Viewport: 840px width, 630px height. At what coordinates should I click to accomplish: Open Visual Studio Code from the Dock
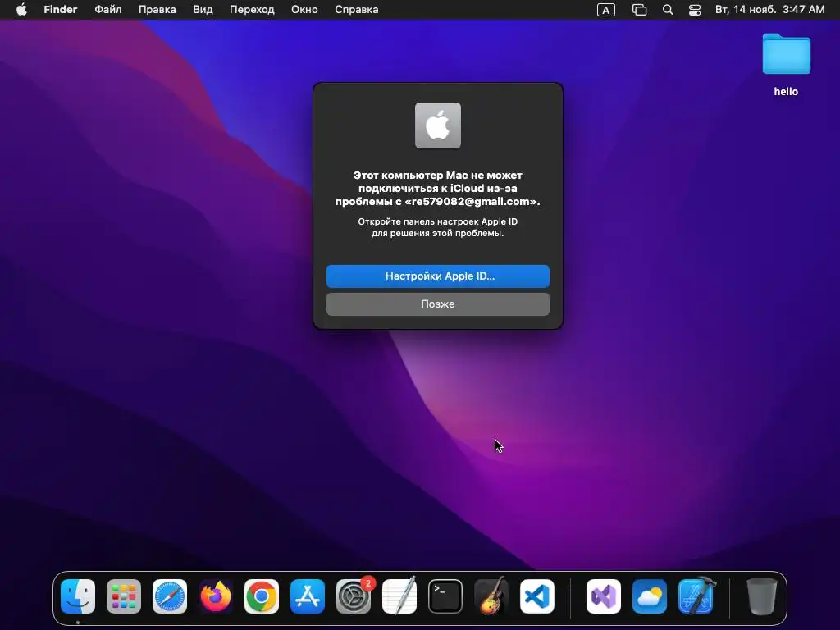click(x=537, y=596)
